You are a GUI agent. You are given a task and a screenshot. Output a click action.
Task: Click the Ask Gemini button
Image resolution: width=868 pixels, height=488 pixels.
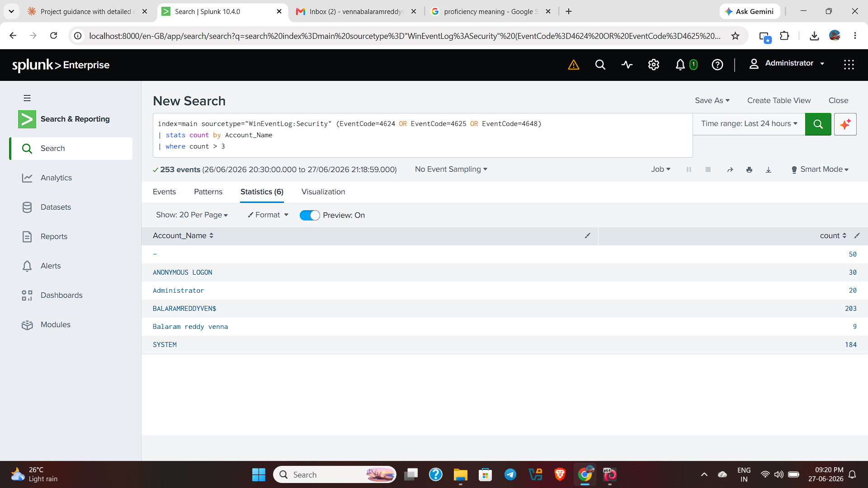click(750, 11)
